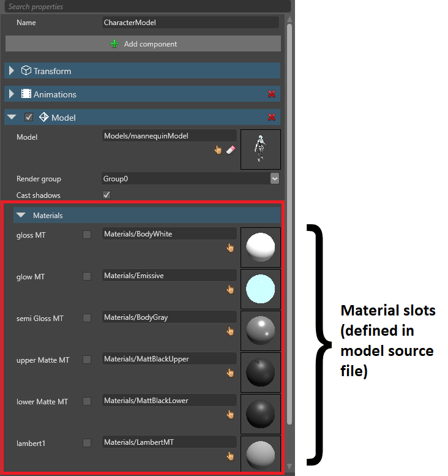448x476 pixels.
Task: Pick asset for semi Gloss MT slot
Action: coord(231,331)
